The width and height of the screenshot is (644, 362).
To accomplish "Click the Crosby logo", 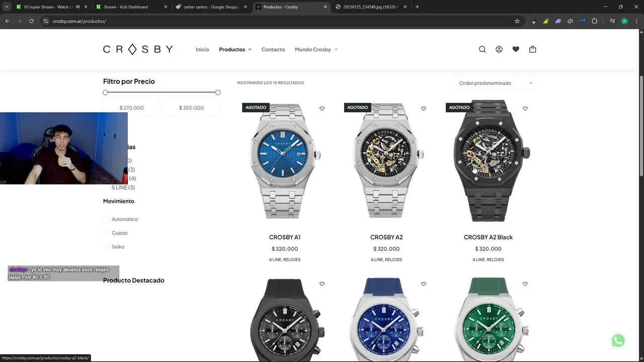I will 138,49.
